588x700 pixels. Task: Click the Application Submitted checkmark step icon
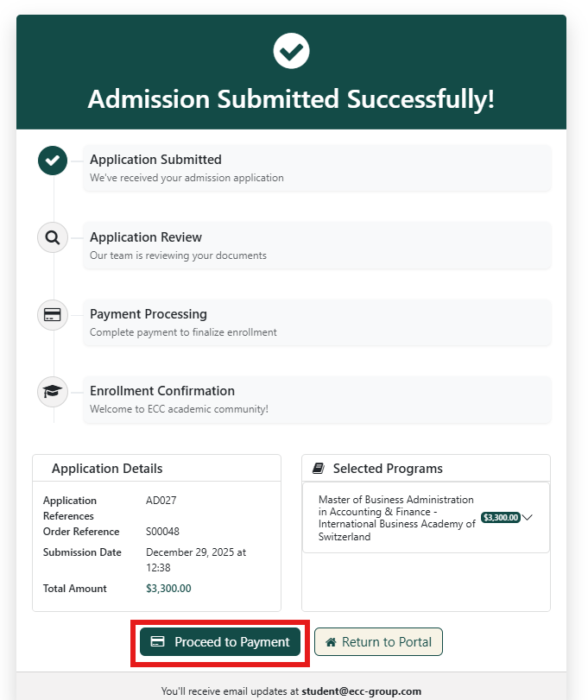(53, 160)
